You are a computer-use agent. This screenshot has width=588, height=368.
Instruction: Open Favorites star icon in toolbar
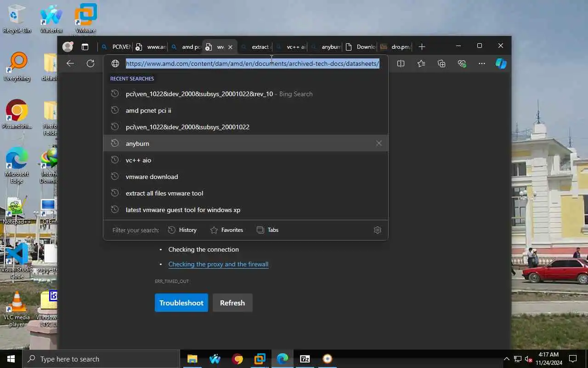point(421,63)
